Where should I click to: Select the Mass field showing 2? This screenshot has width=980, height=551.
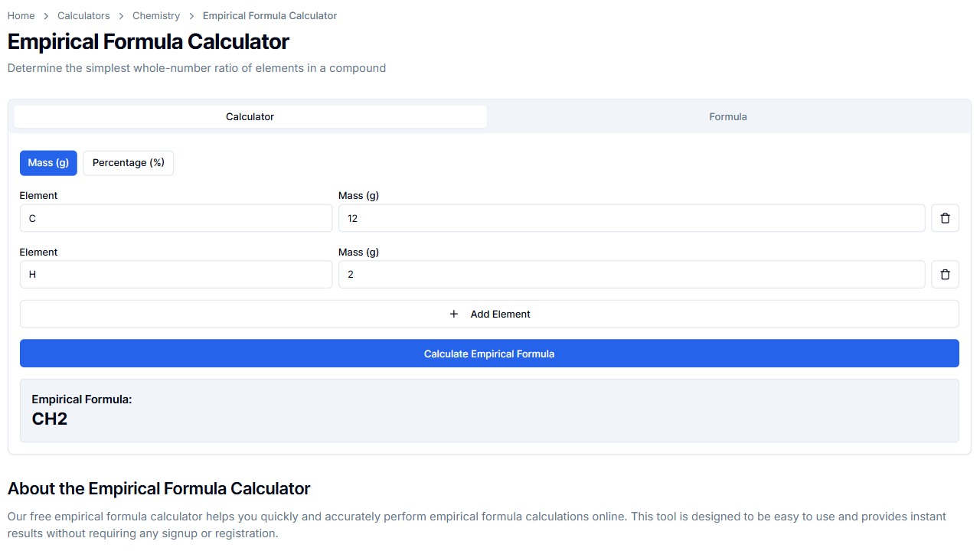pos(632,274)
